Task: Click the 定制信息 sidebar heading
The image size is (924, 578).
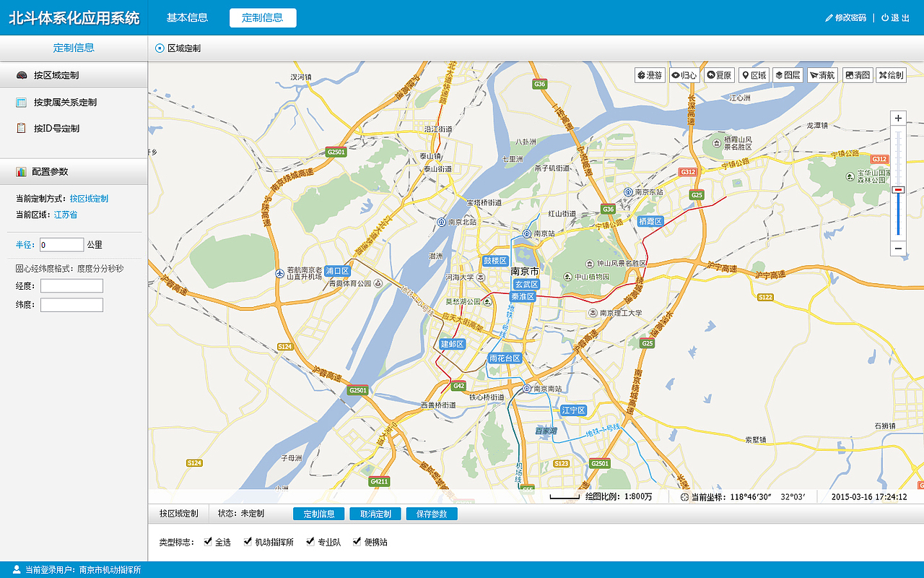Action: click(74, 48)
